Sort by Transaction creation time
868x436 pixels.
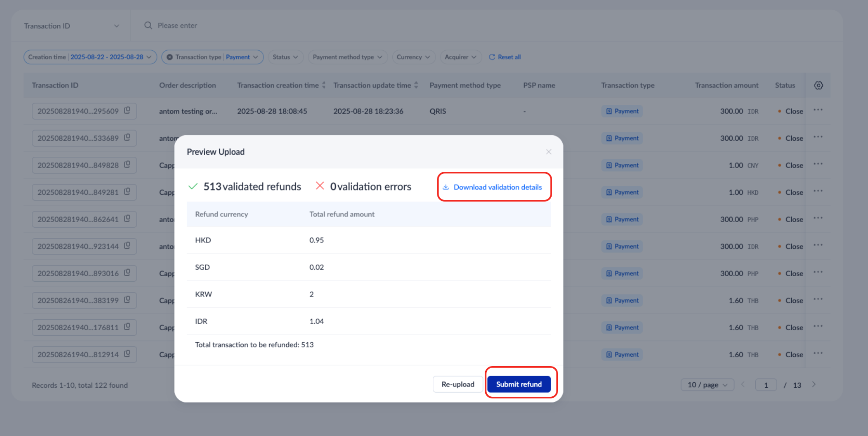(x=324, y=85)
